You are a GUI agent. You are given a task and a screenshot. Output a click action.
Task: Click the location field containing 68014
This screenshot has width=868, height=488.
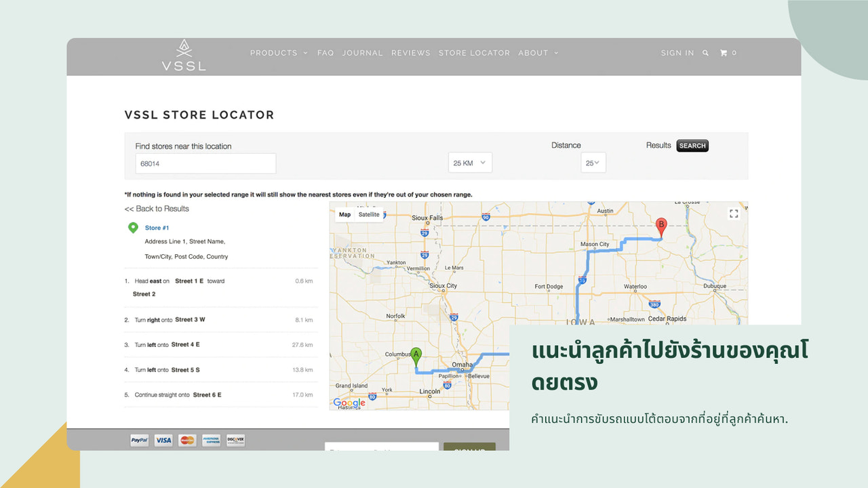(x=205, y=163)
